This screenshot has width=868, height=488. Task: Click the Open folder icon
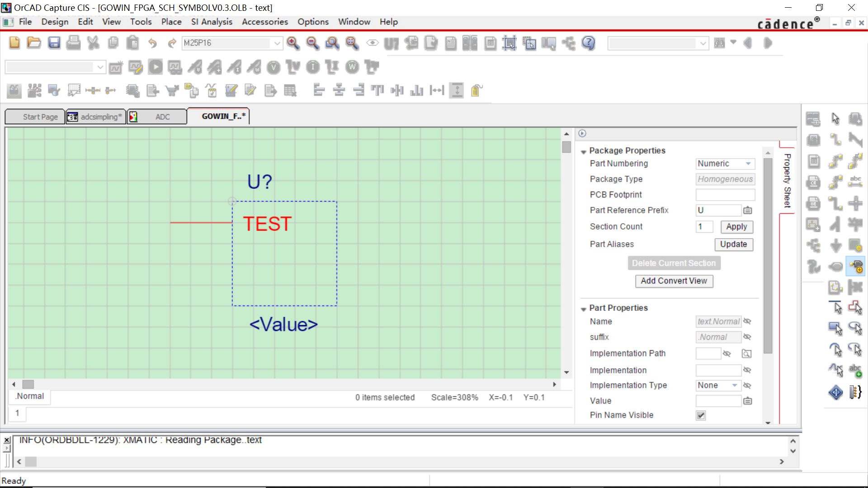click(x=34, y=43)
